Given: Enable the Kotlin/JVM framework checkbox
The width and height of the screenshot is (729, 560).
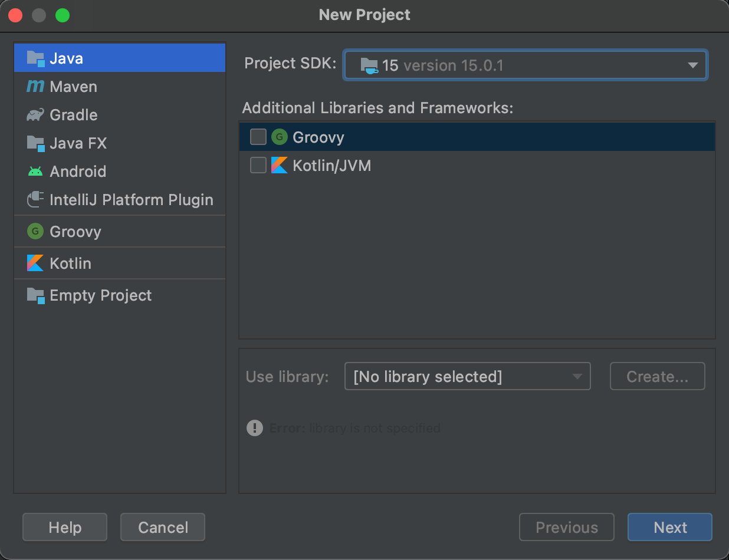Looking at the screenshot, I should 258,165.
